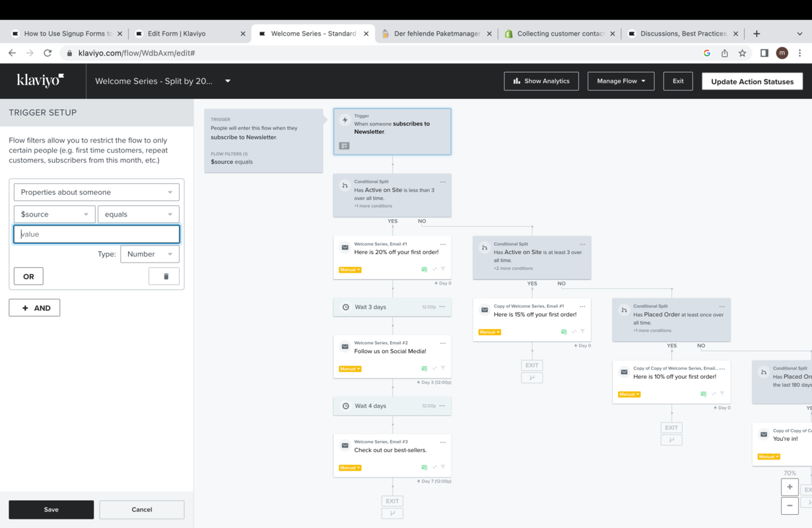Open the Manual status dropdown on Email #1
The image size is (812, 528).
click(x=349, y=269)
